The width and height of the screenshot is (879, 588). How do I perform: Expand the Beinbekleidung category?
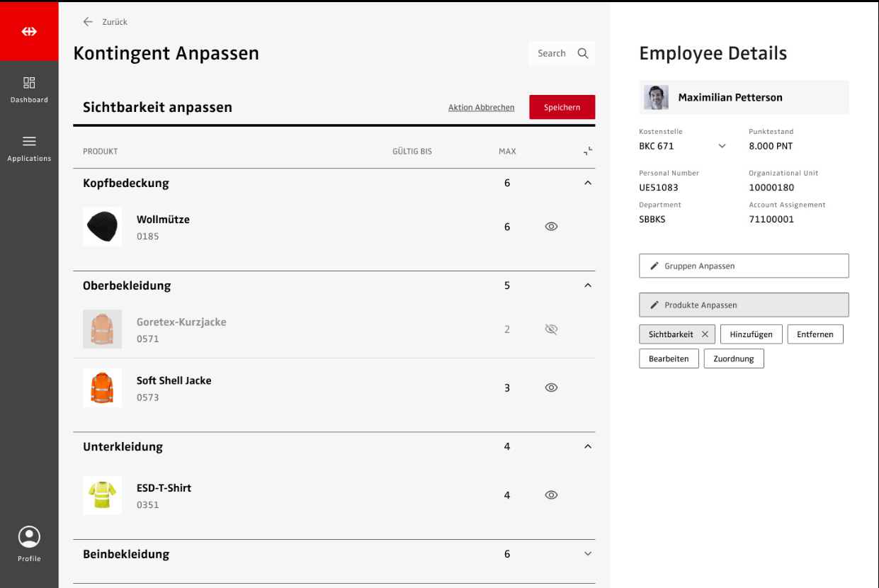(587, 554)
